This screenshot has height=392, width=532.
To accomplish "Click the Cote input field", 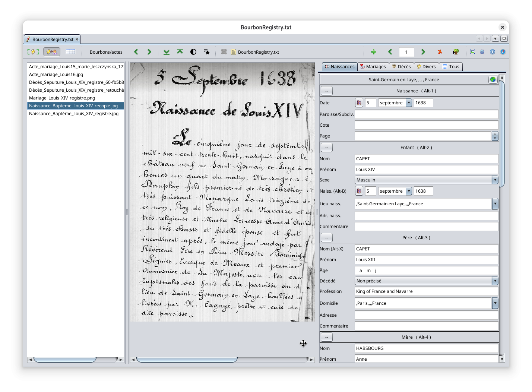I will pos(426,125).
